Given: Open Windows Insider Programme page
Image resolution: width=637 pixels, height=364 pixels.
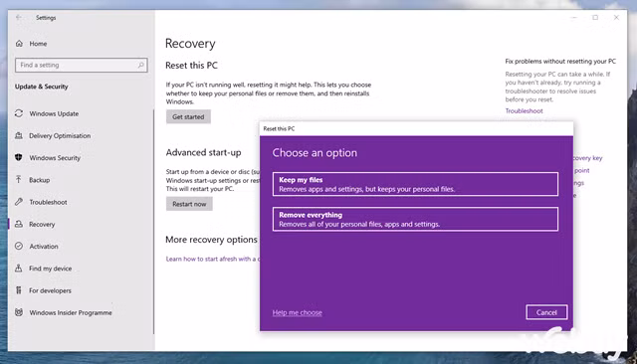Looking at the screenshot, I should (71, 313).
